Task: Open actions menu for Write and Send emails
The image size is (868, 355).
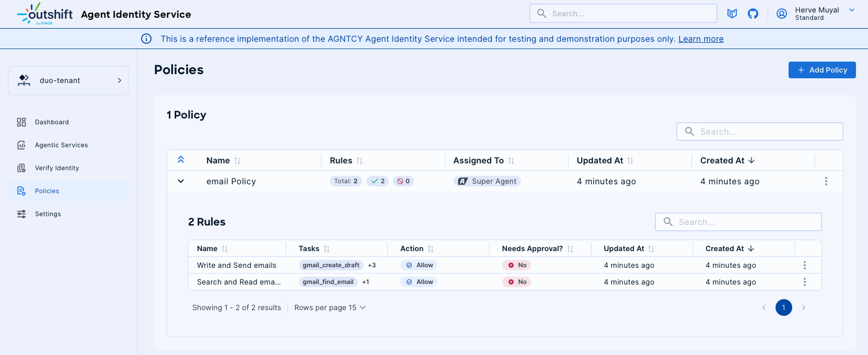Action: point(805,265)
